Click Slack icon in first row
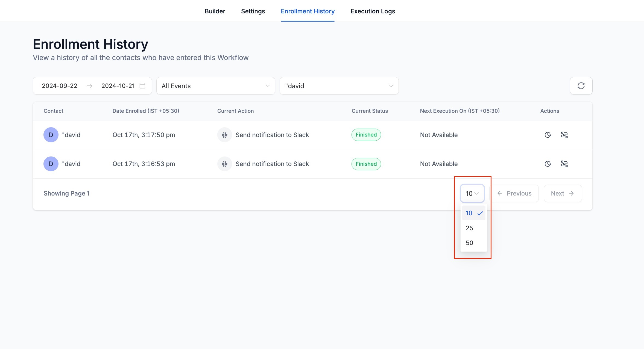This screenshot has height=349, width=644. tap(224, 135)
